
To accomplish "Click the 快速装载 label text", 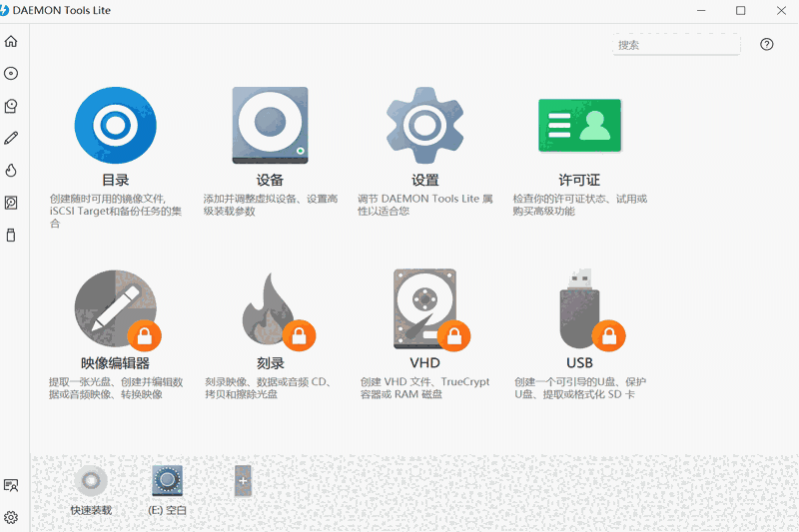I will tap(91, 510).
